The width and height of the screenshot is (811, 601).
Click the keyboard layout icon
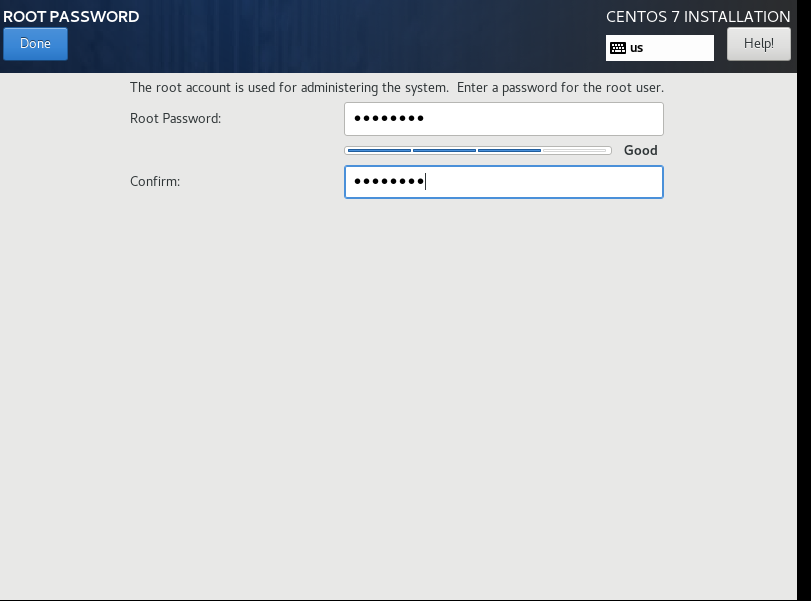click(618, 48)
